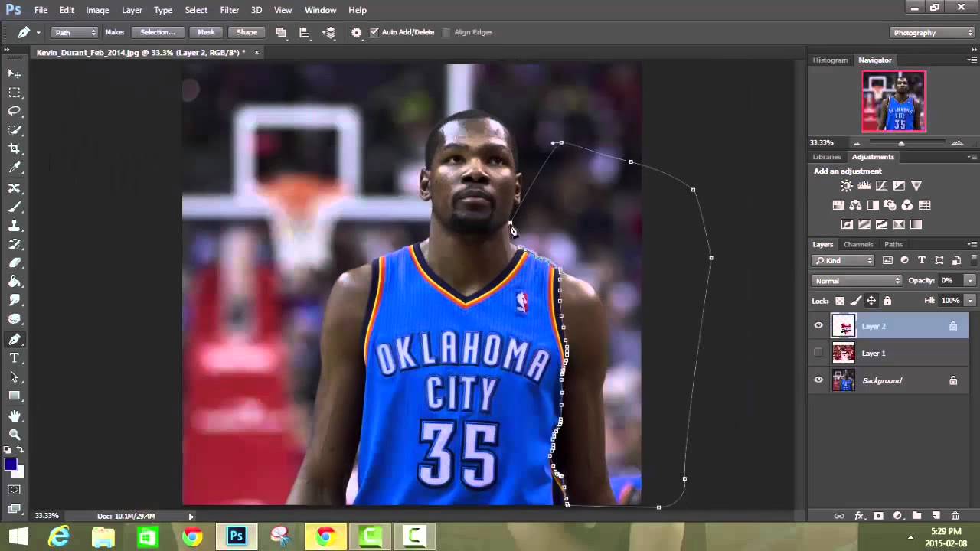The height and width of the screenshot is (551, 980).
Task: Open the Adjustments panel flyout menu
Action: click(972, 157)
